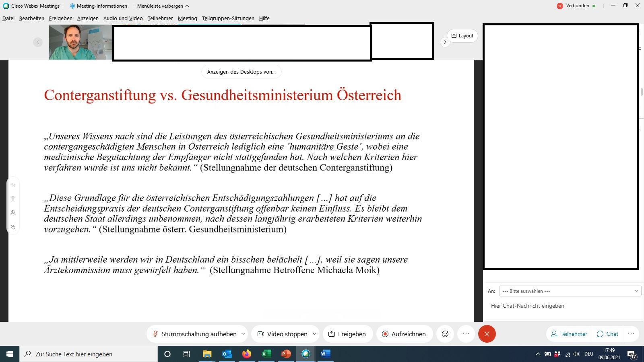Open the reactions smiley icon
This screenshot has height=362, width=644.
coord(445,334)
